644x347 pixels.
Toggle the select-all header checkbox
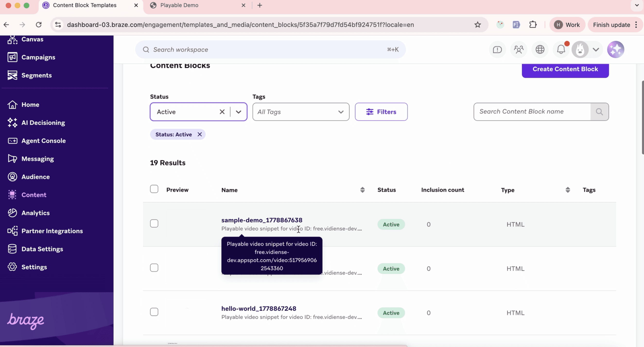[x=154, y=189]
